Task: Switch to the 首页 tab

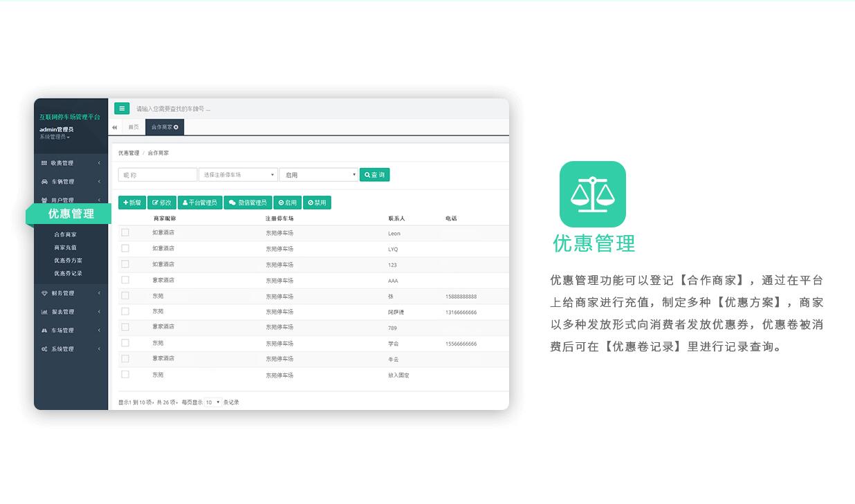Action: click(134, 127)
